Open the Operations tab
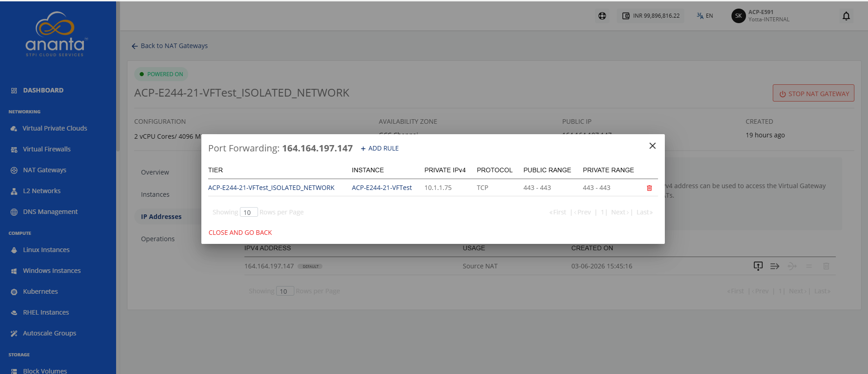The width and height of the screenshot is (868, 374). (157, 239)
